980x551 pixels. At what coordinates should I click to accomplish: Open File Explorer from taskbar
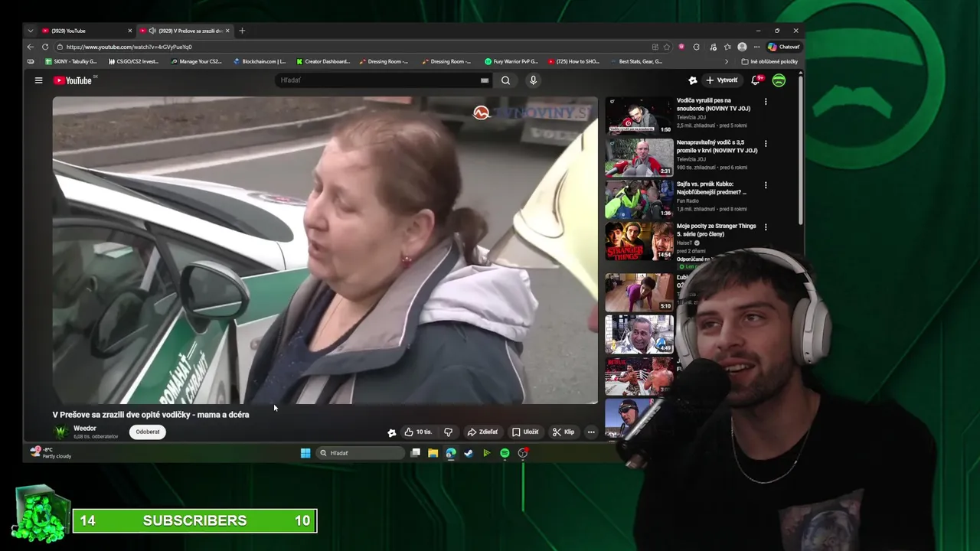[433, 453]
